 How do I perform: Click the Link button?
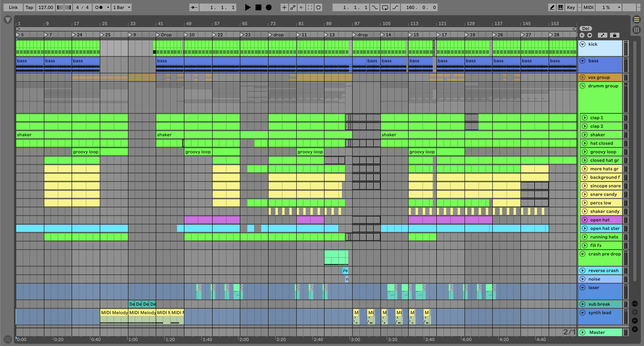point(13,8)
